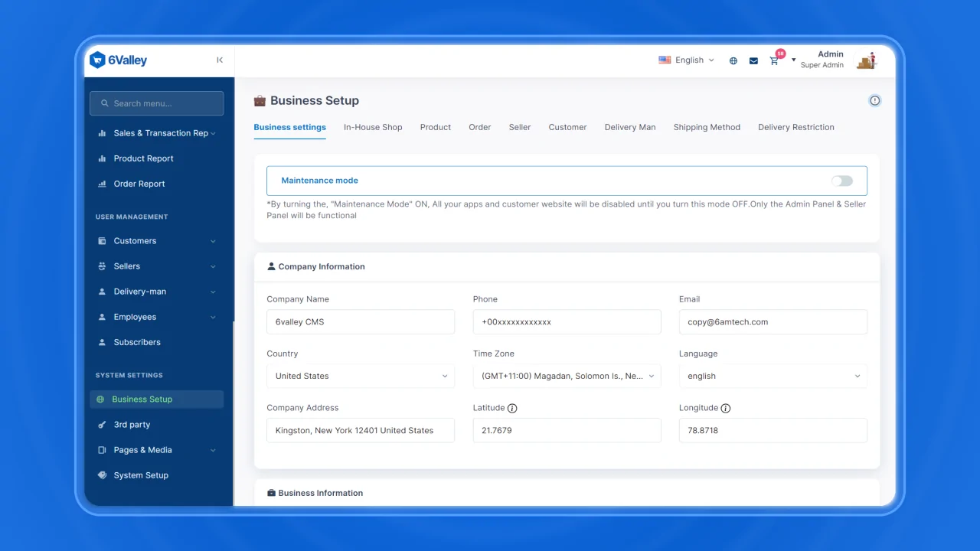Click the Company Address field
The width and height of the screenshot is (980, 551).
point(361,431)
